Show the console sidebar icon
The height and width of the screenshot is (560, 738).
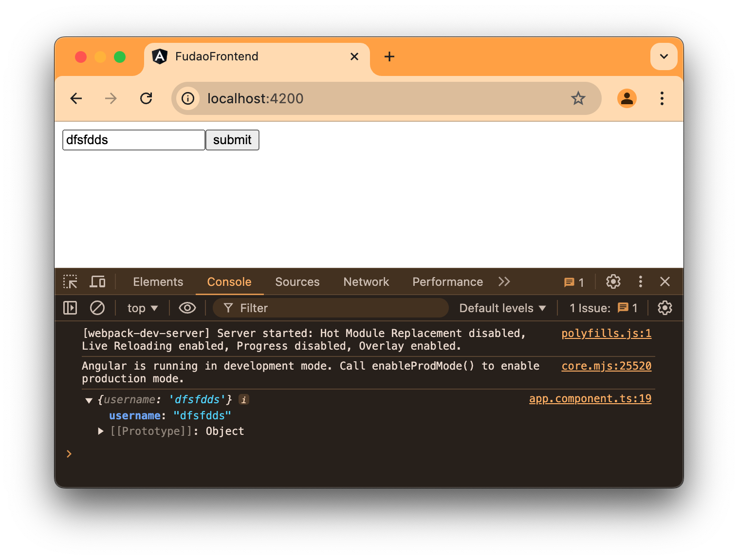click(70, 308)
